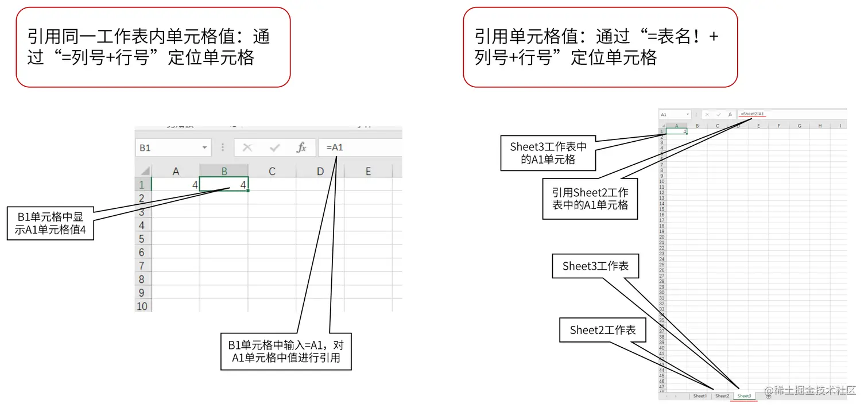Click the Cancel (X) icon in the right workbook
Viewport: 868px width, 408px height.
coord(707,114)
